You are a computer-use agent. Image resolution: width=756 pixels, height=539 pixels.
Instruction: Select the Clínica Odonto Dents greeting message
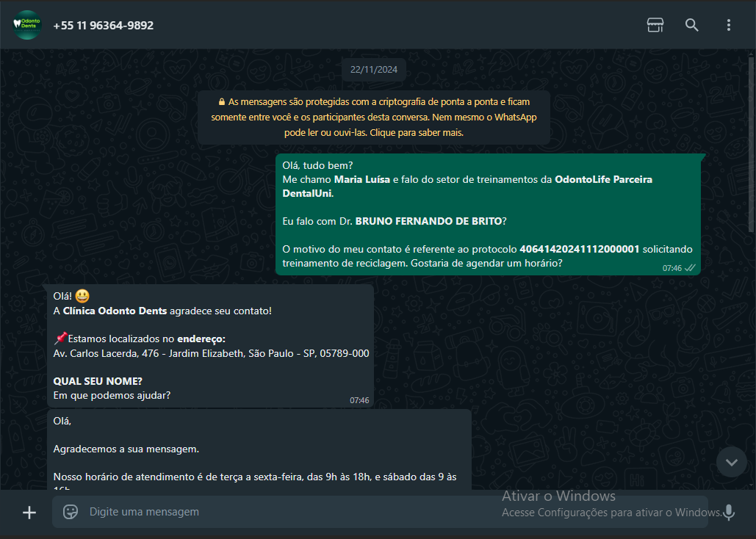coord(210,346)
